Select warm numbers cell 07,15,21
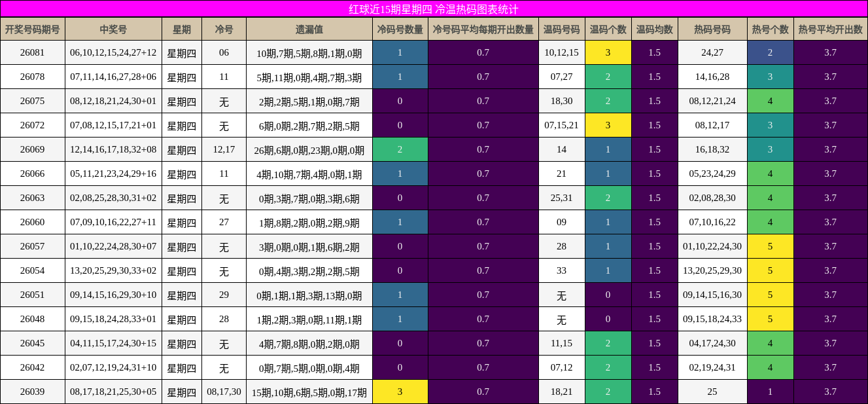This screenshot has height=404, width=868. pyautogui.click(x=562, y=125)
